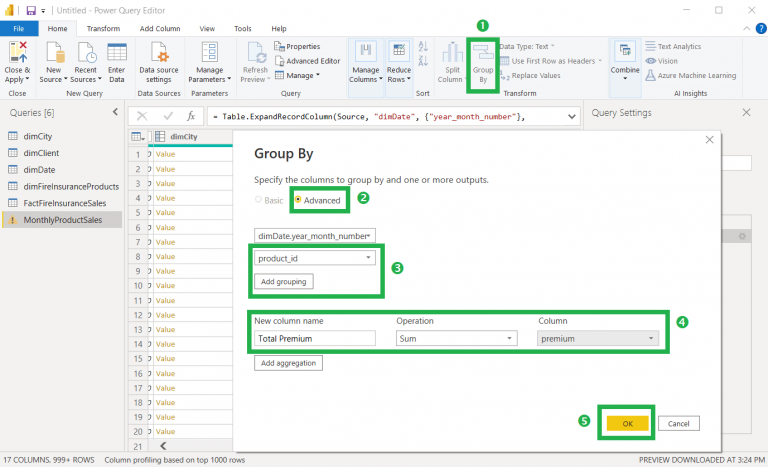Image resolution: width=768 pixels, height=467 pixels.
Task: Select the Advanced radio option
Action: tap(317, 200)
